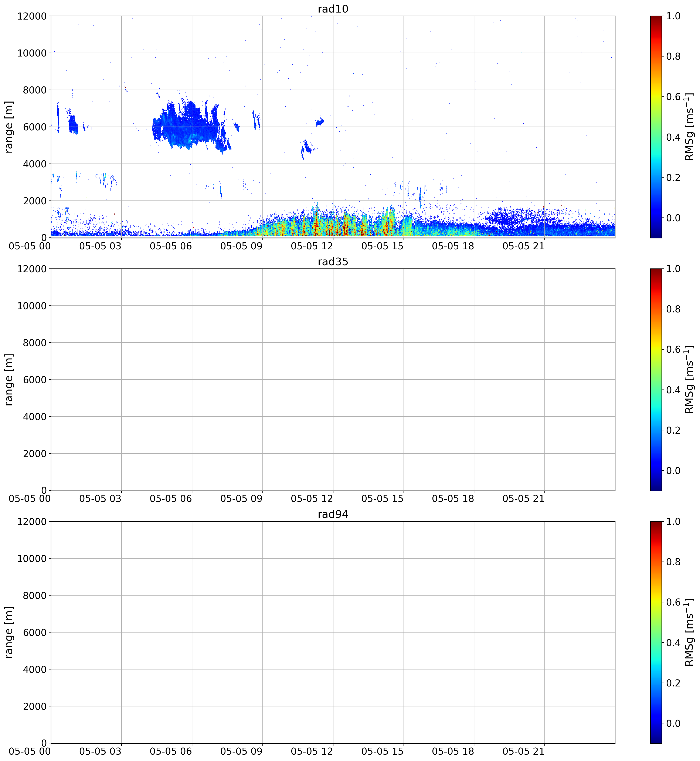Click the 0.6 tick on rad10 colorbar

673,97
